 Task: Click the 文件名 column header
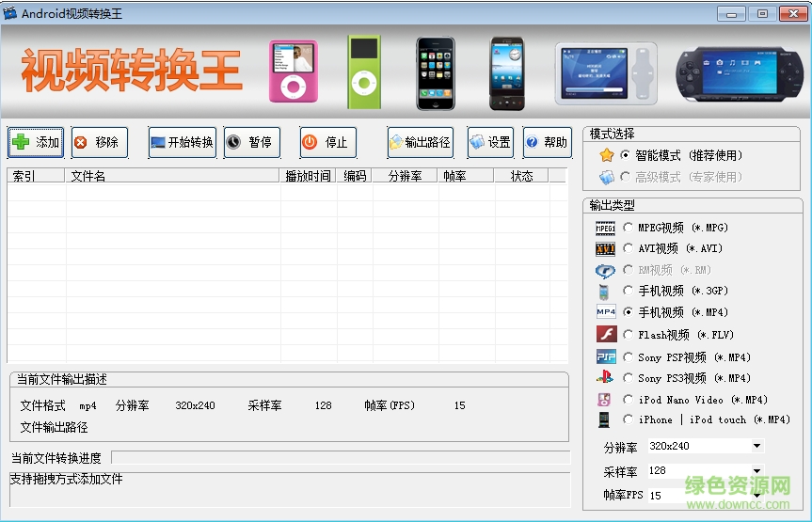coord(172,176)
